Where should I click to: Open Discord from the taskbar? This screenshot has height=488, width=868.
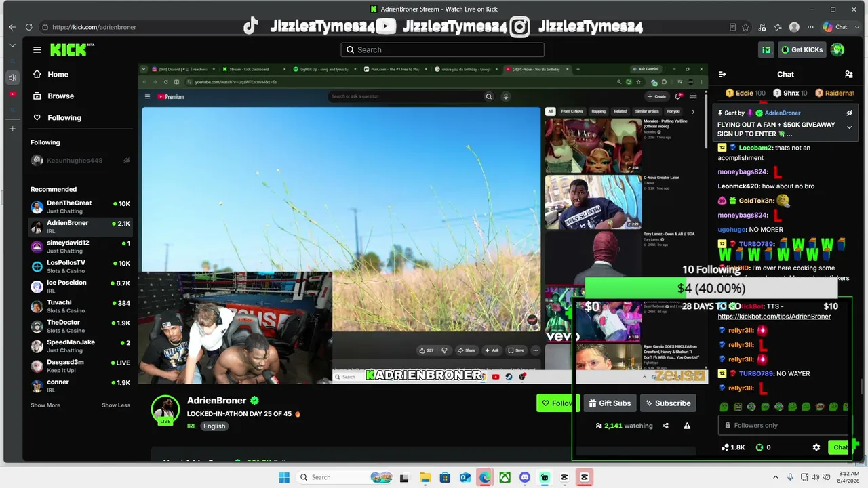524,477
